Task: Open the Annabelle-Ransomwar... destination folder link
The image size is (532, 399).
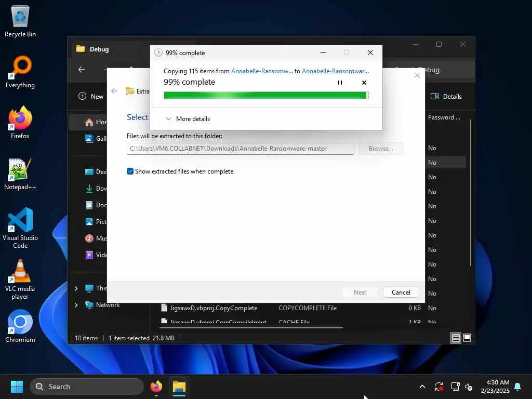Action: click(x=335, y=71)
